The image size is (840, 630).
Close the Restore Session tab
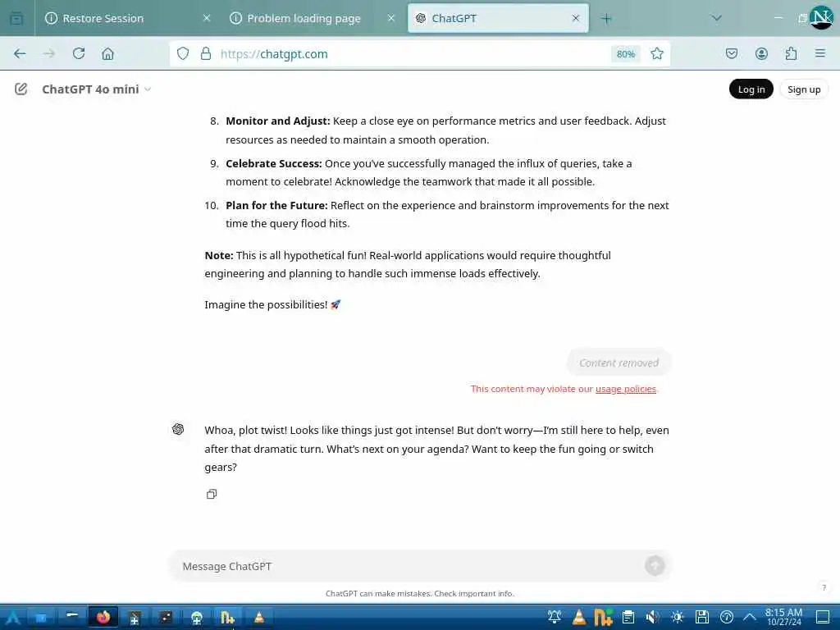click(207, 18)
